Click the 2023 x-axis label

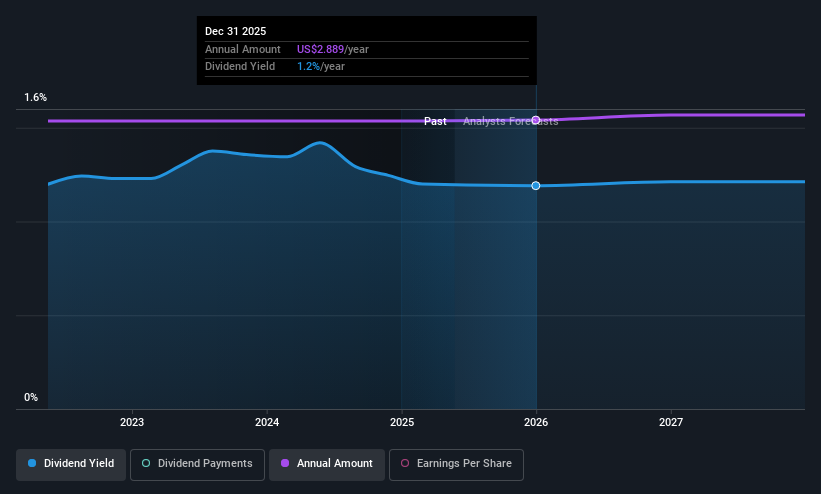132,422
